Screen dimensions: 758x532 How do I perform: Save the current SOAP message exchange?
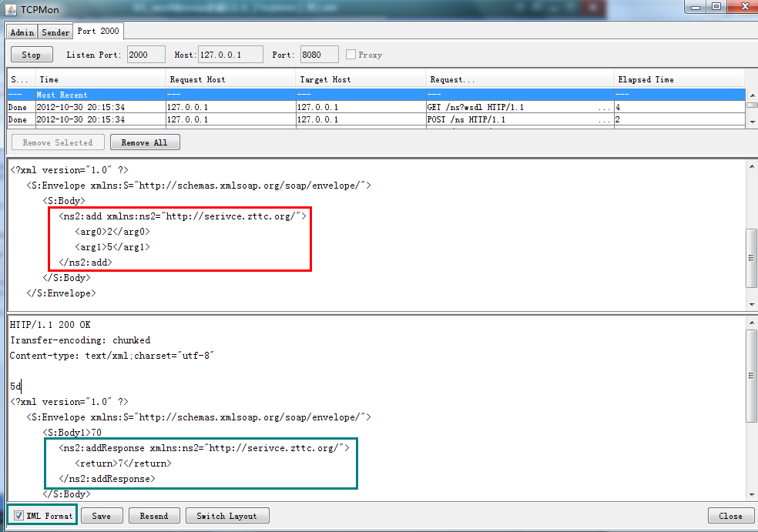tap(102, 515)
